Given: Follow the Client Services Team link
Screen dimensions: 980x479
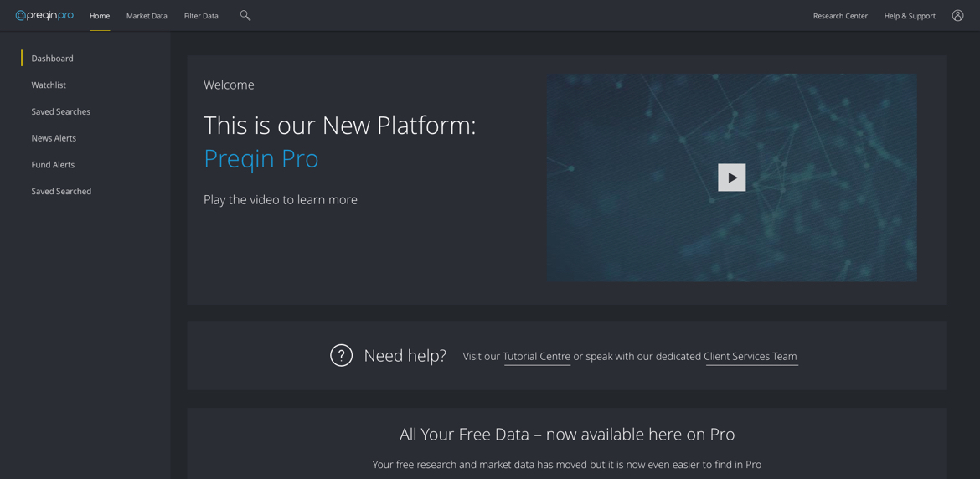Looking at the screenshot, I should pyautogui.click(x=750, y=356).
